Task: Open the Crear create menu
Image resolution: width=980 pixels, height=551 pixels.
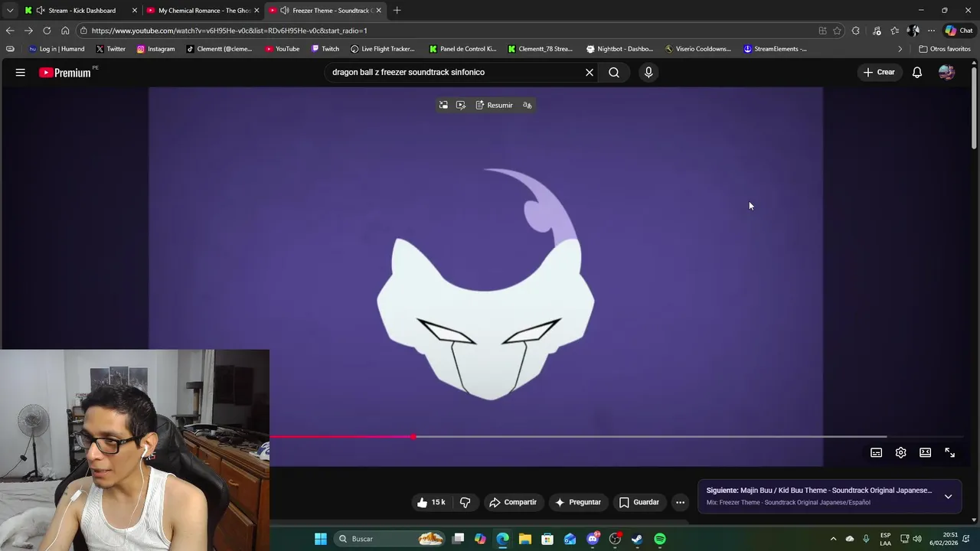Action: pos(879,72)
